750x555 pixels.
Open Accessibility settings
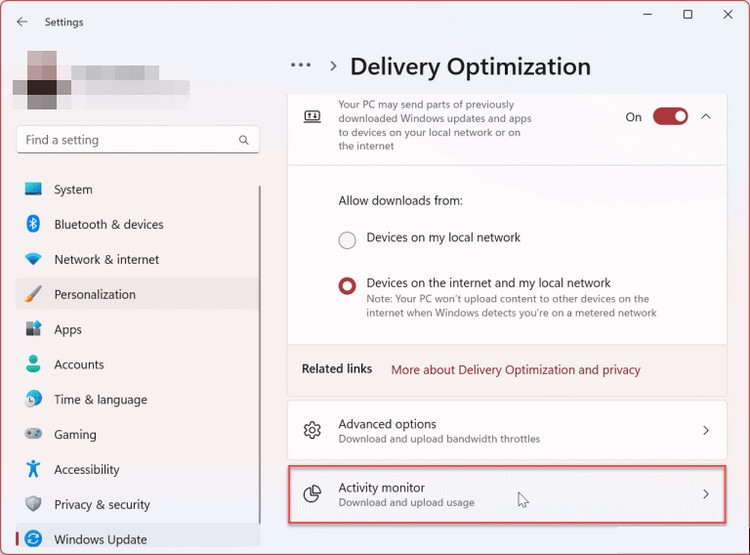point(138,469)
